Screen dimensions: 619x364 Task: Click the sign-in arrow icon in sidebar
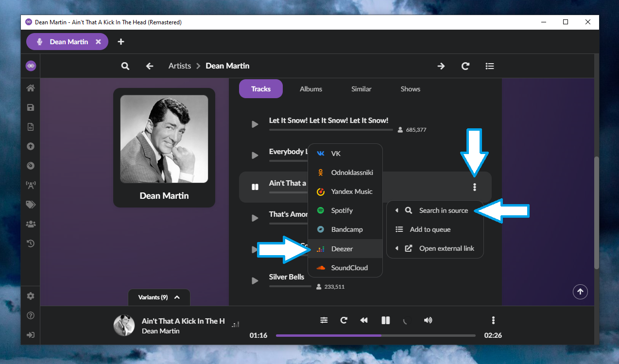click(31, 335)
